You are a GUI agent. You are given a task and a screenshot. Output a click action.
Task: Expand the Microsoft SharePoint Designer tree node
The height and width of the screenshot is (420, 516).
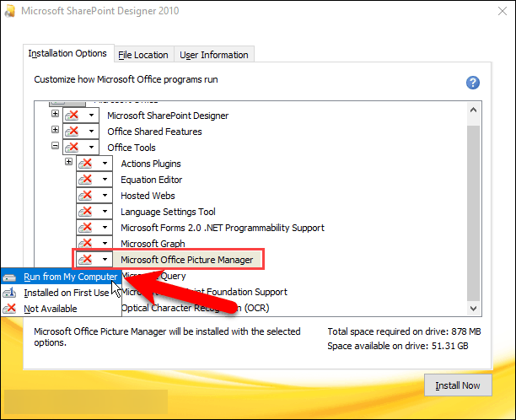(x=56, y=114)
